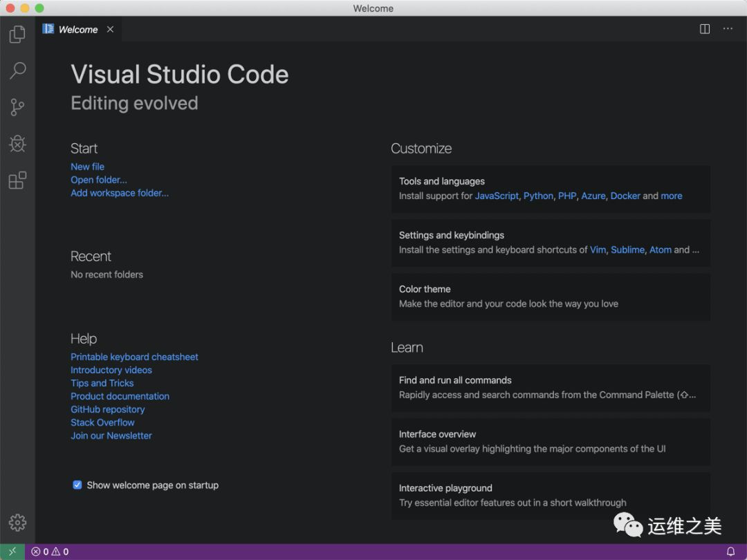Click the Python language support link
The image size is (747, 560).
click(x=538, y=196)
